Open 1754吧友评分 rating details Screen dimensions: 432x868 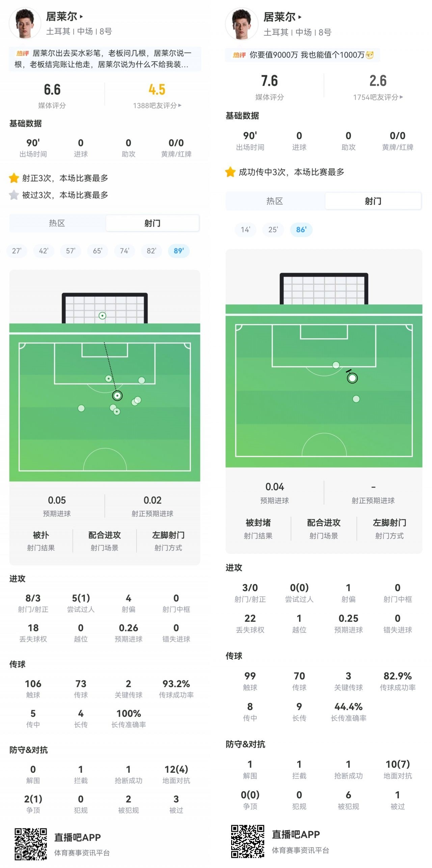click(378, 97)
